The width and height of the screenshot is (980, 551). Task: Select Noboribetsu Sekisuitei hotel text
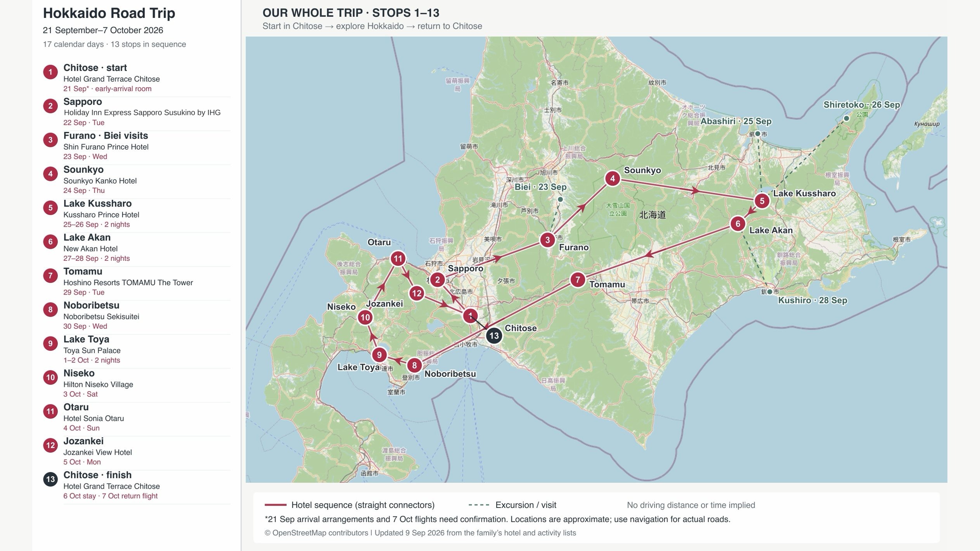pyautogui.click(x=101, y=317)
